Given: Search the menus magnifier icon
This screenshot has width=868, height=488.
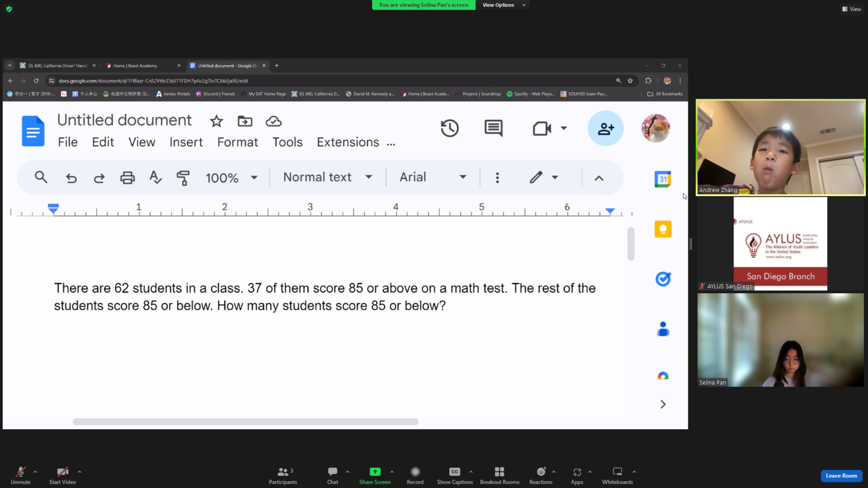Looking at the screenshot, I should 41,177.
